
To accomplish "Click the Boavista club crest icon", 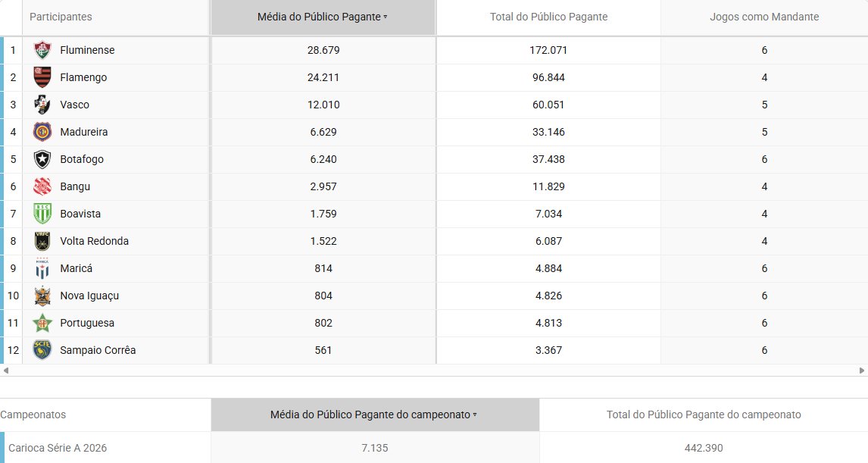I will click(42, 214).
